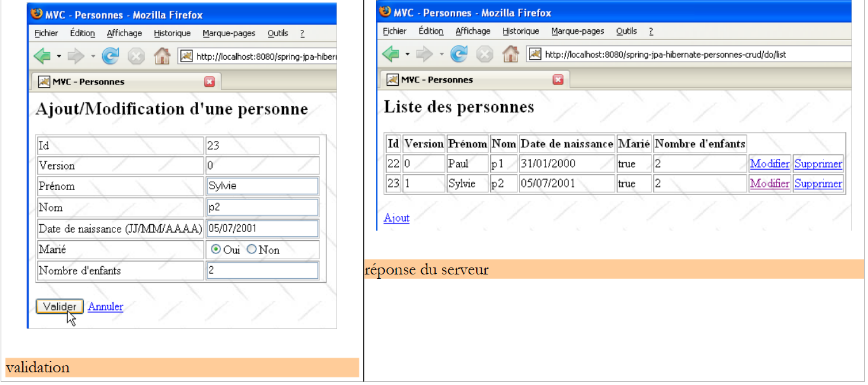Click the Ajout link below the list
The width and height of the screenshot is (868, 385).
[x=396, y=218]
